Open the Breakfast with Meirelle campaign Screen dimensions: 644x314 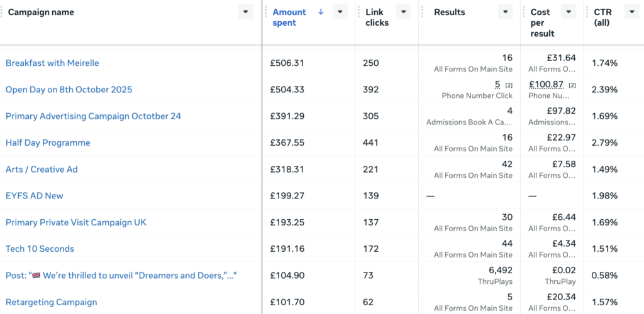[52, 63]
